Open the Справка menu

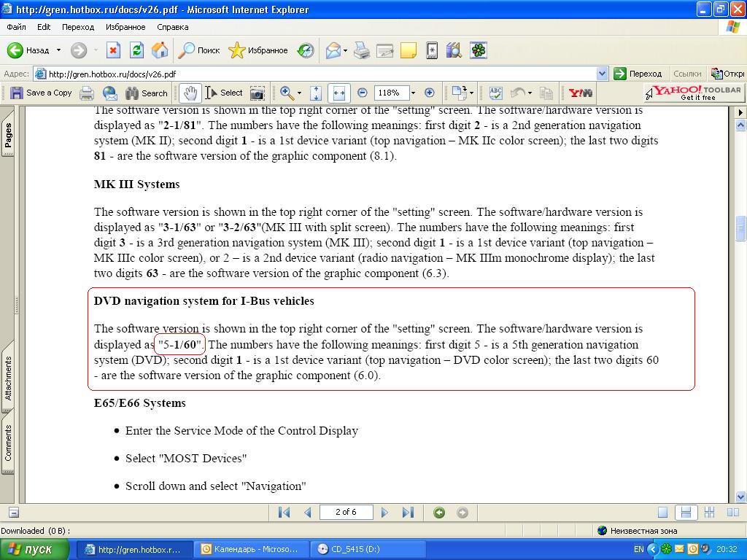(x=172, y=27)
